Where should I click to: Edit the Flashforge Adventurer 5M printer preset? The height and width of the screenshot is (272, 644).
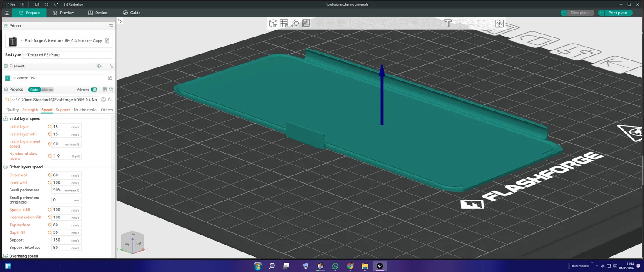point(107,41)
